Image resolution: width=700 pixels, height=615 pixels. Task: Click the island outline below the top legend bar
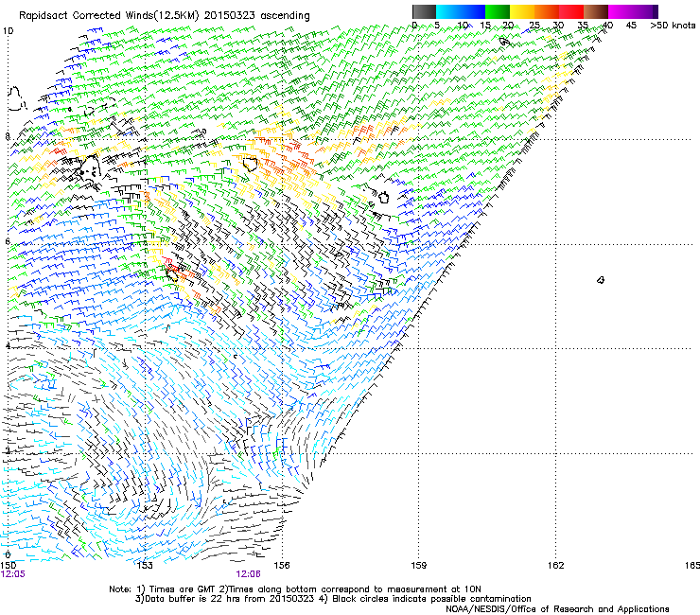point(504,42)
